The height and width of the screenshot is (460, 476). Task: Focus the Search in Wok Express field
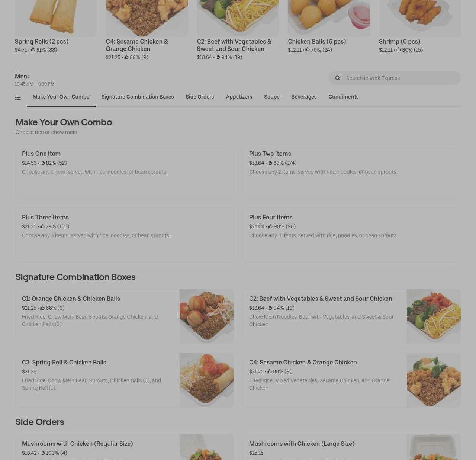[x=395, y=78]
